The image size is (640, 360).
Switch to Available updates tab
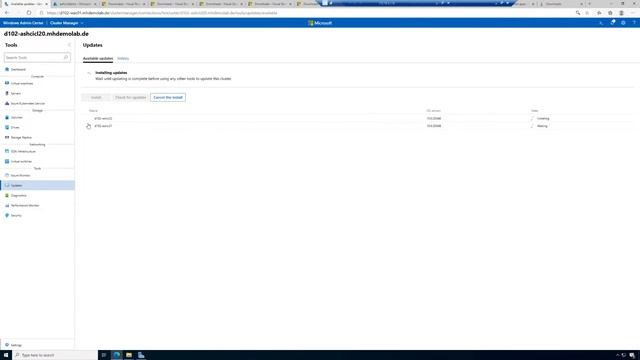click(98, 58)
